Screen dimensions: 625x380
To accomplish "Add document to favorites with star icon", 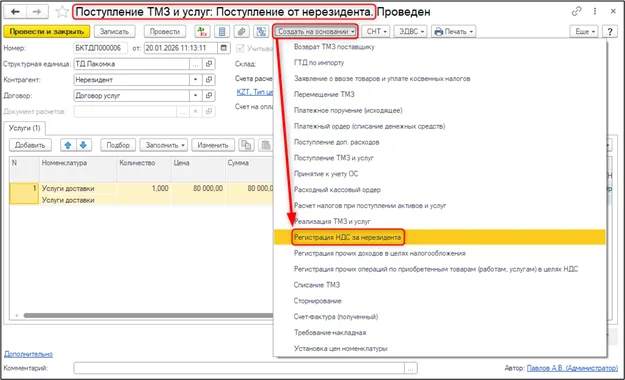I will (x=62, y=12).
